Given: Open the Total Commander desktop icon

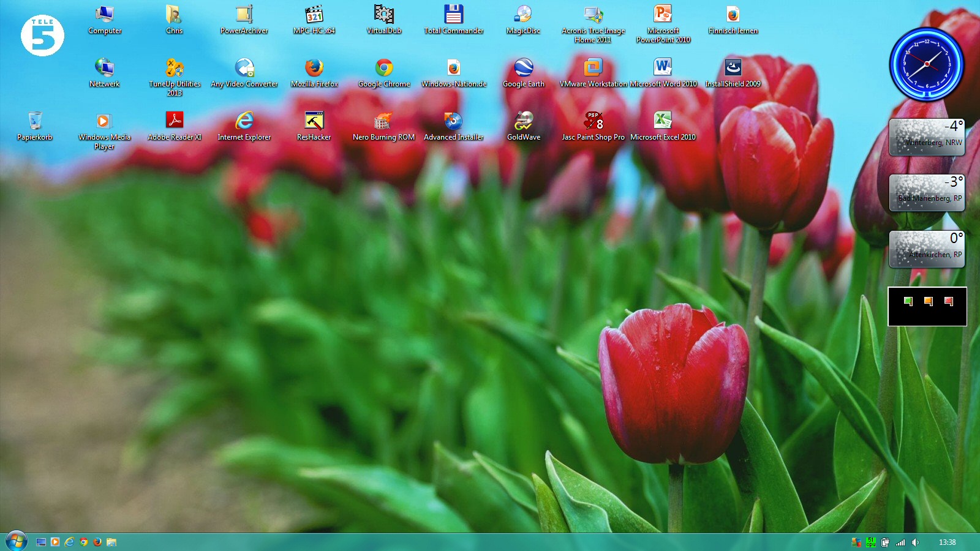Looking at the screenshot, I should (453, 15).
